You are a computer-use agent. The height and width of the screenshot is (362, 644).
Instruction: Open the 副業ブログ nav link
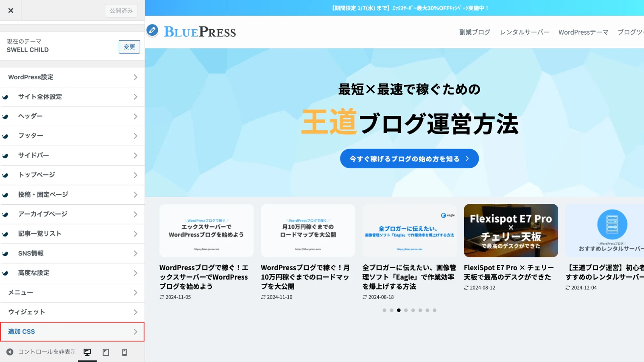[x=475, y=32]
